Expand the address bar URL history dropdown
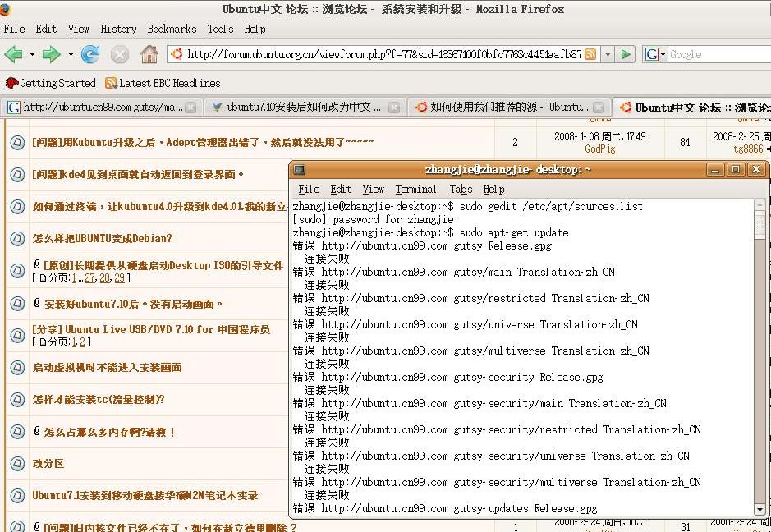 608,54
